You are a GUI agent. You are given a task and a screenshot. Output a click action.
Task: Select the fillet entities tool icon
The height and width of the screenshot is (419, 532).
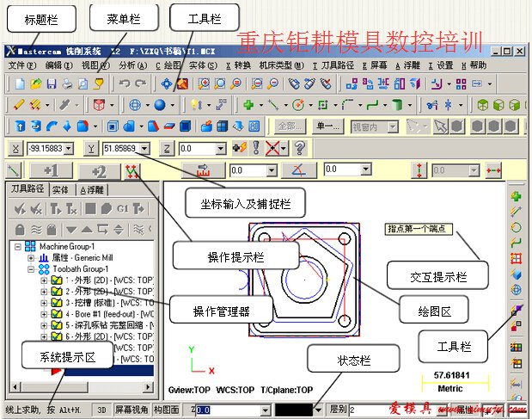click(x=348, y=105)
